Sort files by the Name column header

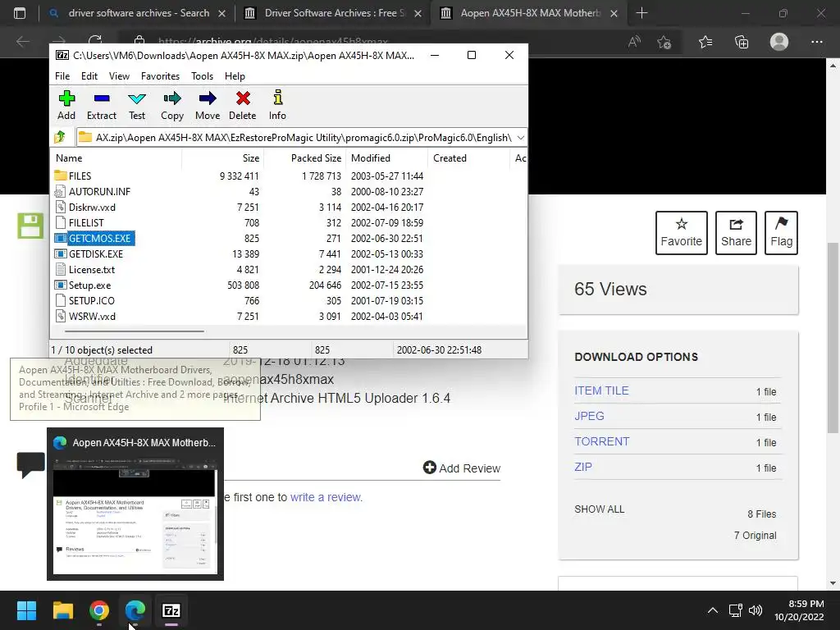coord(116,158)
